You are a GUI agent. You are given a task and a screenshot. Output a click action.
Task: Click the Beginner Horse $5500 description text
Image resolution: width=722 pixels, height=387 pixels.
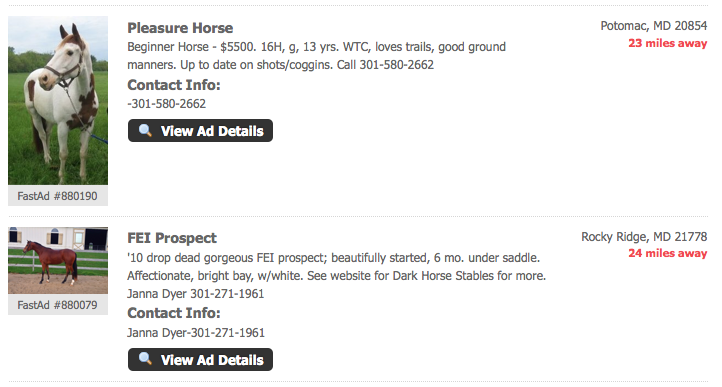316,56
